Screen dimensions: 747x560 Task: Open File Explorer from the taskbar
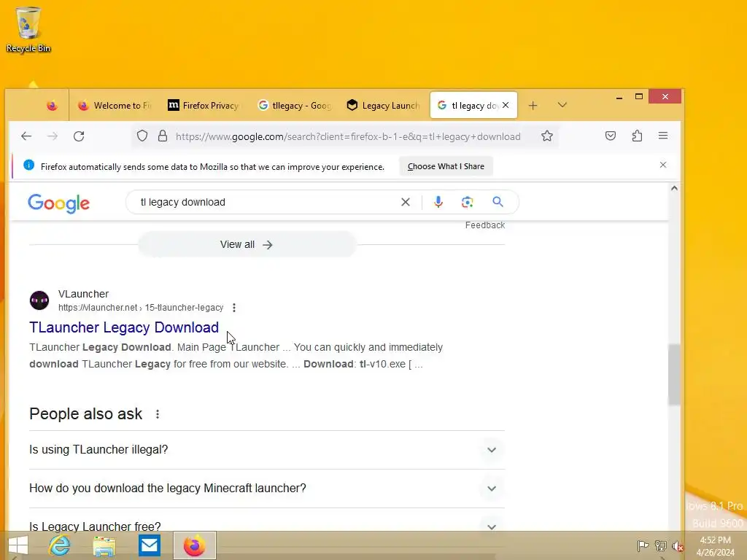[x=104, y=545]
